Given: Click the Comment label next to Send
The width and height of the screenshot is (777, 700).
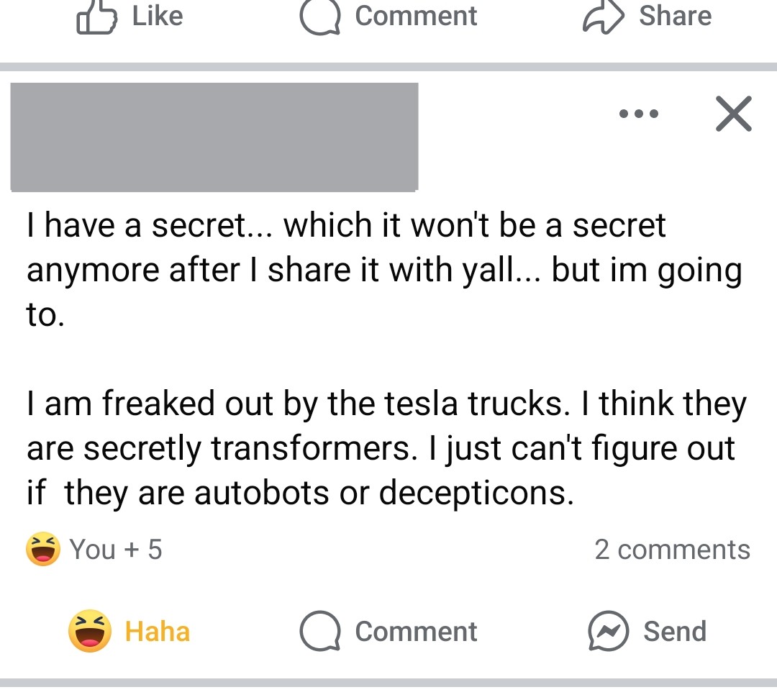Looking at the screenshot, I should coord(416,632).
